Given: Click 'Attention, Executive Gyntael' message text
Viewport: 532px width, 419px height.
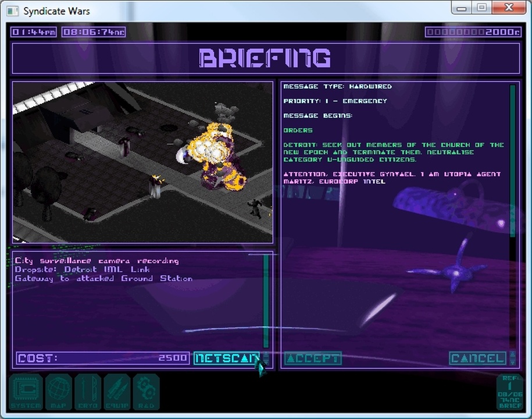Looking at the screenshot, I should point(392,178).
